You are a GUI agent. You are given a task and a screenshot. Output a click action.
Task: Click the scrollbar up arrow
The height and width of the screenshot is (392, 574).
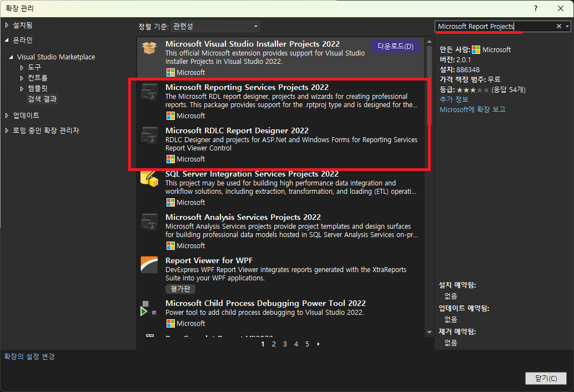(x=429, y=41)
